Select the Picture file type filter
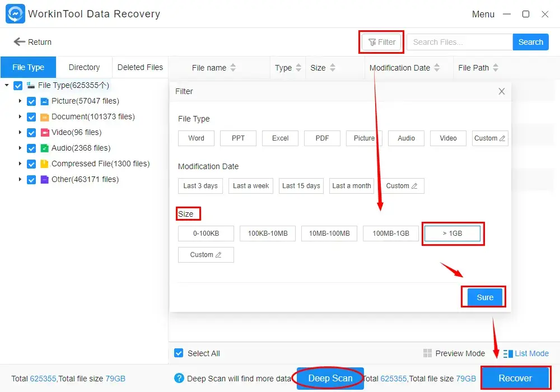 point(364,138)
